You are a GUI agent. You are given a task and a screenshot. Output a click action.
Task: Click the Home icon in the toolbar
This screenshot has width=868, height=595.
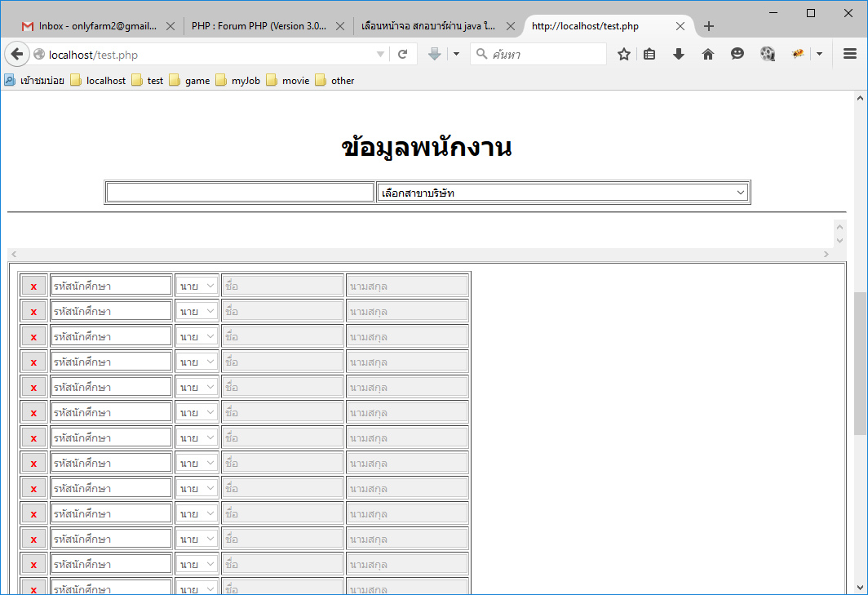pyautogui.click(x=707, y=54)
